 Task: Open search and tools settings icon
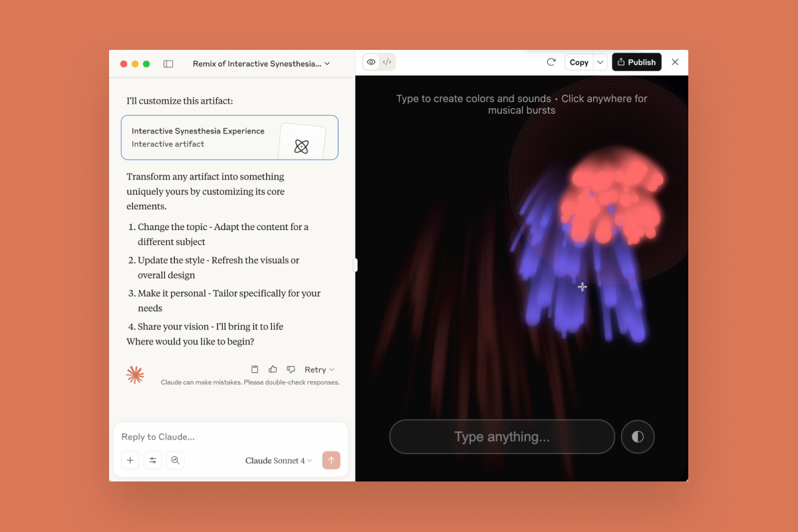153,460
